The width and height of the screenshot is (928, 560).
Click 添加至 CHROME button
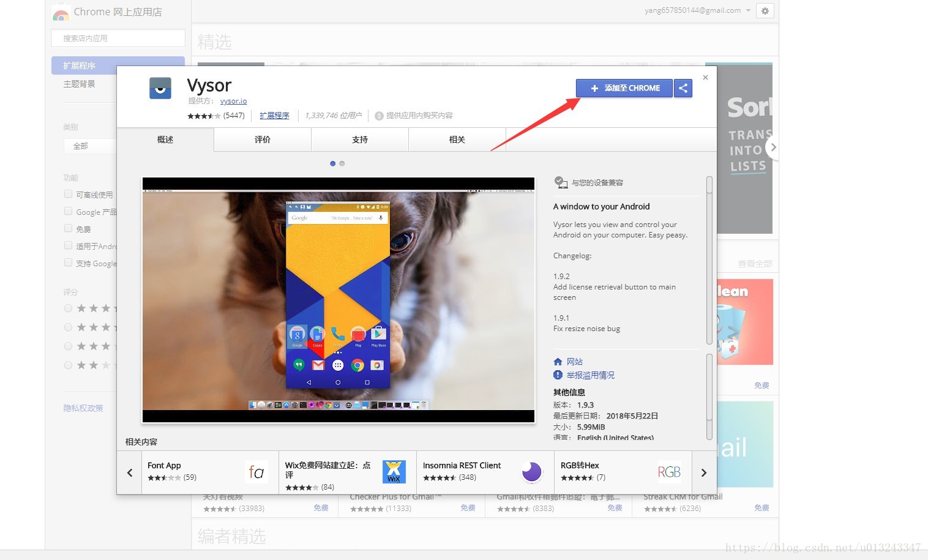[x=624, y=88]
